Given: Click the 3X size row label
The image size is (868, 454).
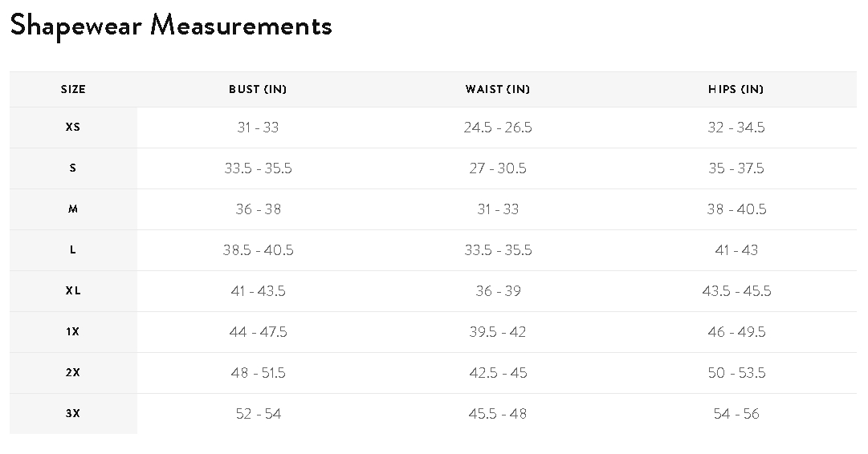Looking at the screenshot, I should point(73,414).
